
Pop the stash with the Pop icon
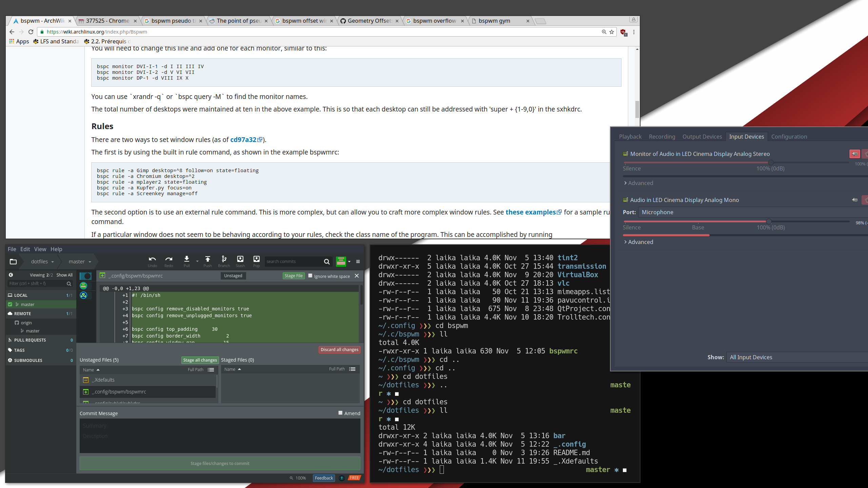pos(256,260)
